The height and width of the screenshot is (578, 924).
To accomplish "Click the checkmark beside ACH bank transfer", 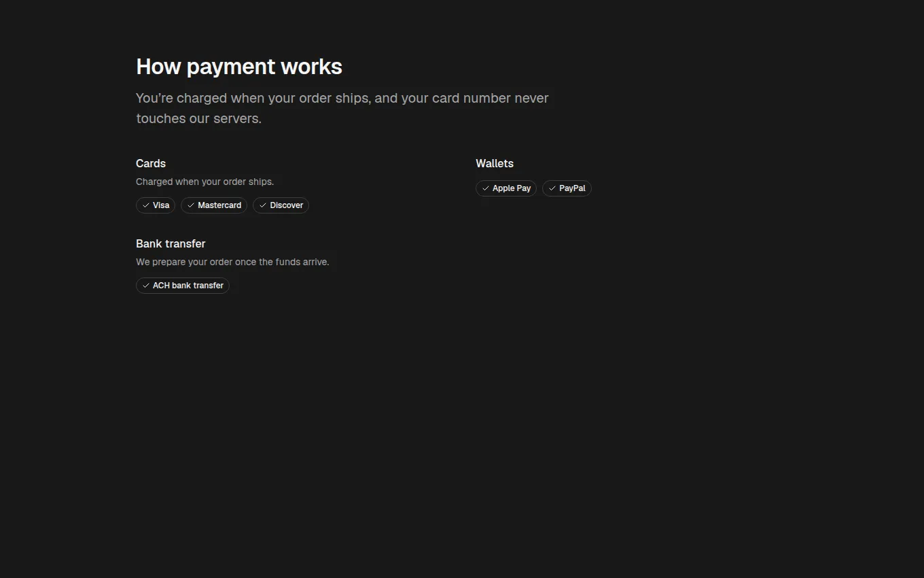I will click(146, 286).
